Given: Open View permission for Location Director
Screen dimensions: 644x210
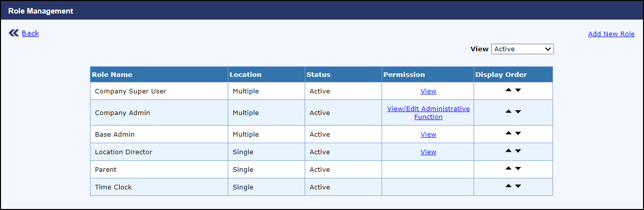Looking at the screenshot, I should pyautogui.click(x=428, y=152).
